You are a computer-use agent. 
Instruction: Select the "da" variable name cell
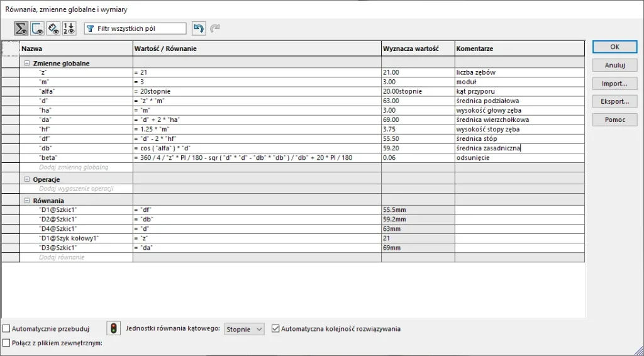coord(76,120)
